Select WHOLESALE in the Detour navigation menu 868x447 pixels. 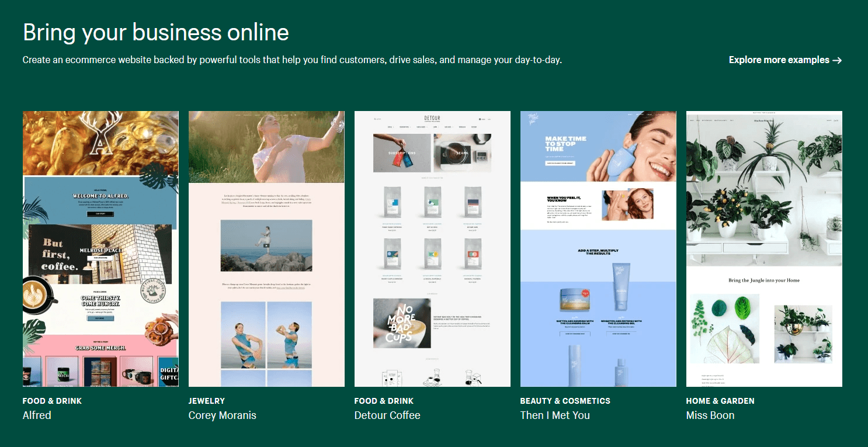tap(463, 127)
